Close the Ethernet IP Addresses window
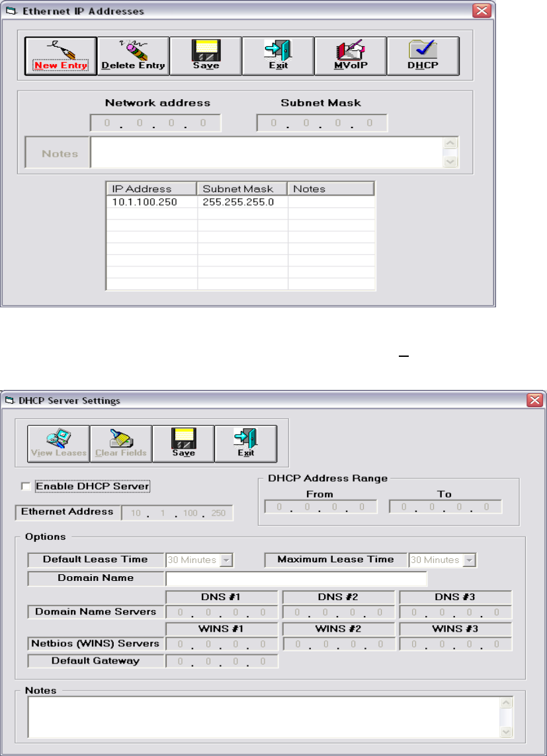 (482, 11)
